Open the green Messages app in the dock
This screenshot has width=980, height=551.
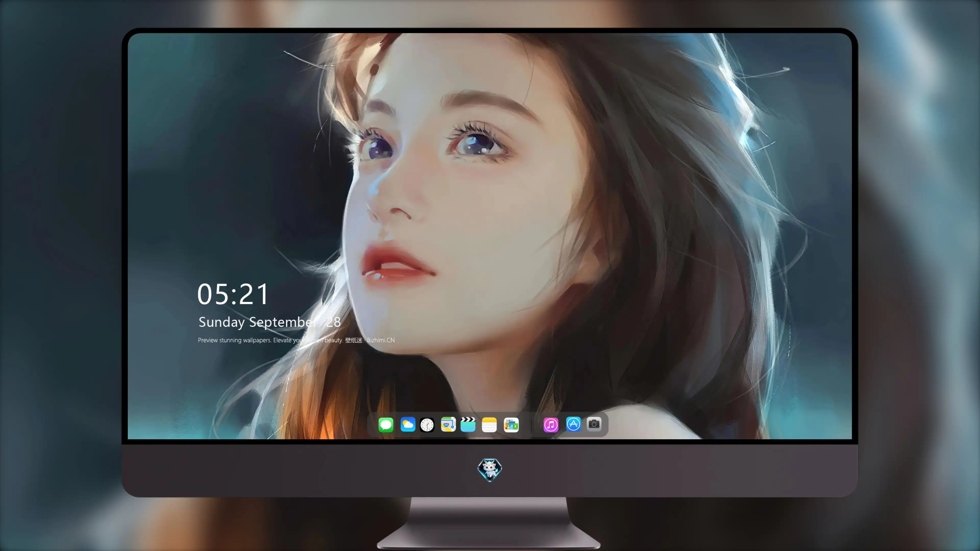pos(386,424)
